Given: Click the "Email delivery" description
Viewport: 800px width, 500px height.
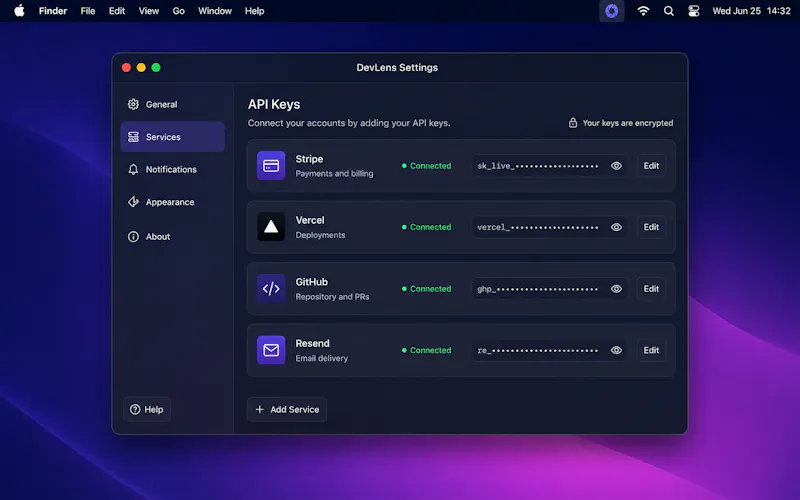Looking at the screenshot, I should [x=321, y=358].
